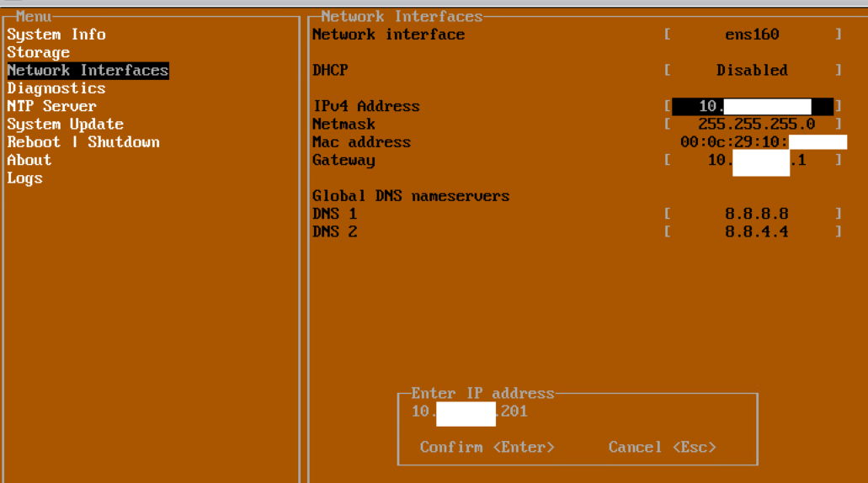Screen dimensions: 868x483
Task: Click the highlighted IPv4 Address field
Action: (x=752, y=106)
